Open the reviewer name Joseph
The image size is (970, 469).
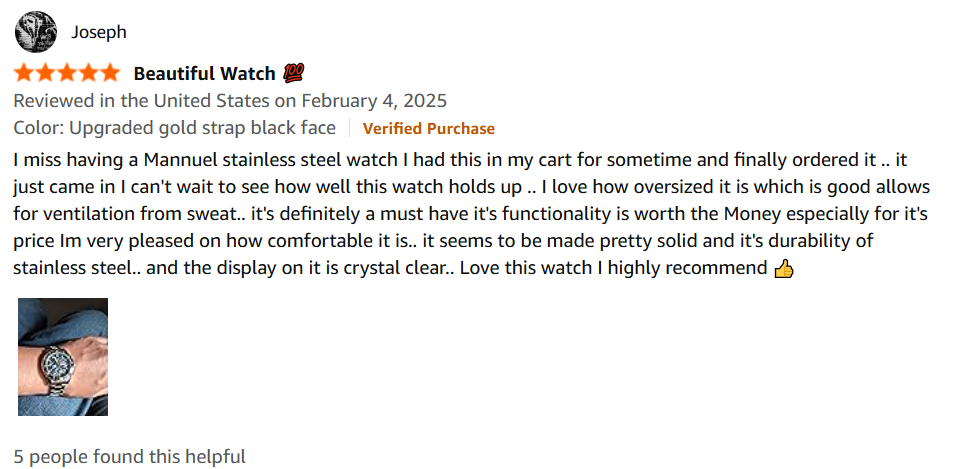(99, 32)
